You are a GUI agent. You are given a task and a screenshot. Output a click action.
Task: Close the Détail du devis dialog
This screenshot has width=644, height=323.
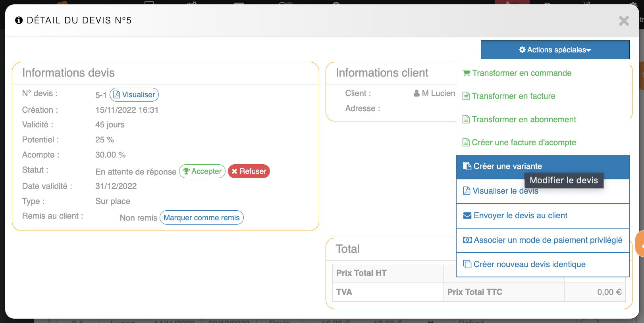click(623, 21)
